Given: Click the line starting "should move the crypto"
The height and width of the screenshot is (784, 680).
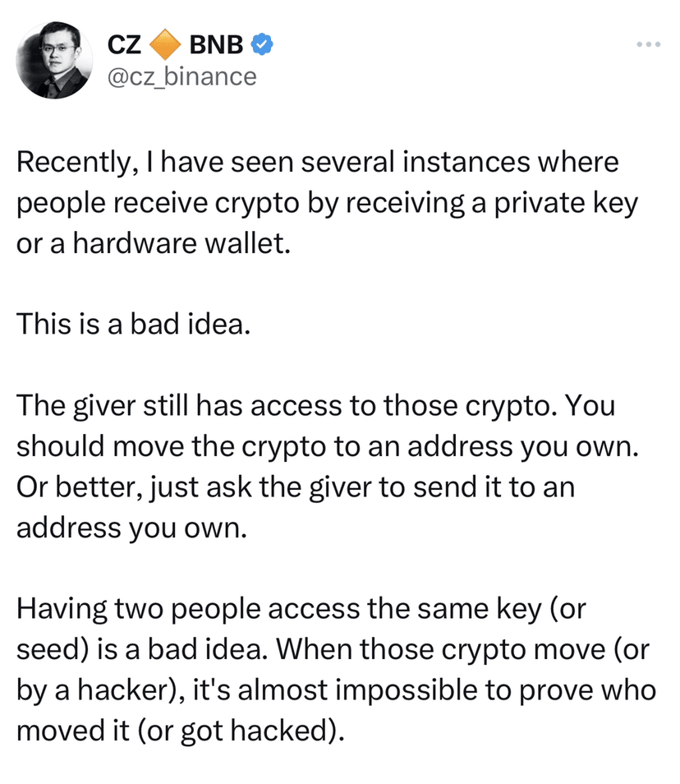Looking at the screenshot, I should [x=328, y=446].
